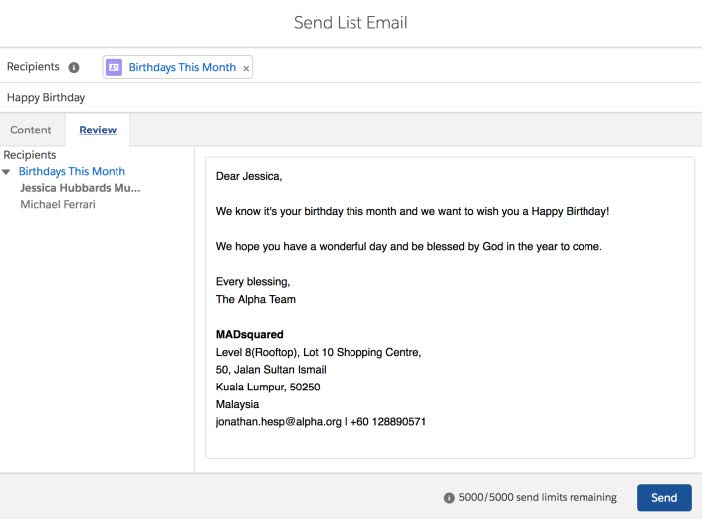Screen dimensions: 702x519
Task: Preview email for Michael Ferrari
Action: click(x=58, y=205)
